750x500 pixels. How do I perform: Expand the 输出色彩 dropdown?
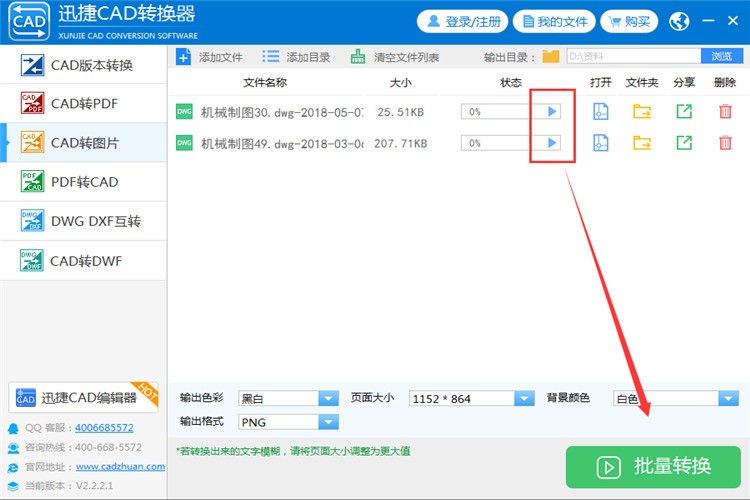click(x=328, y=398)
